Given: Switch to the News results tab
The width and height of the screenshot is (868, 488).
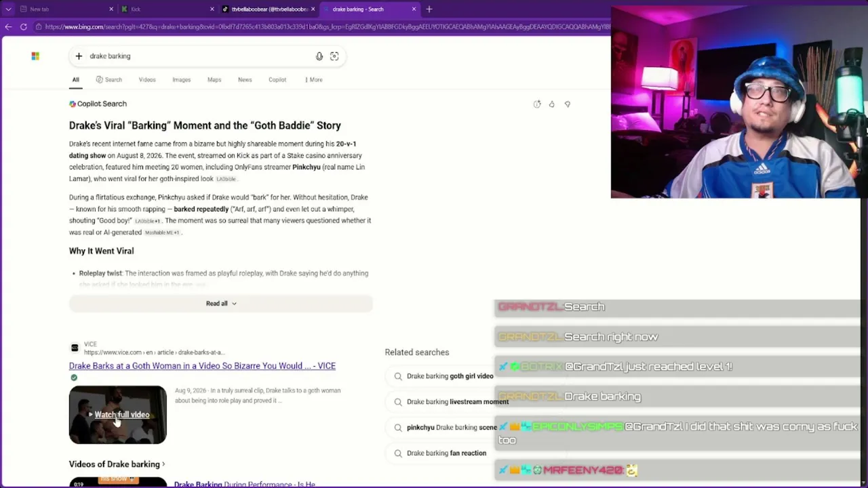Looking at the screenshot, I should 245,80.
